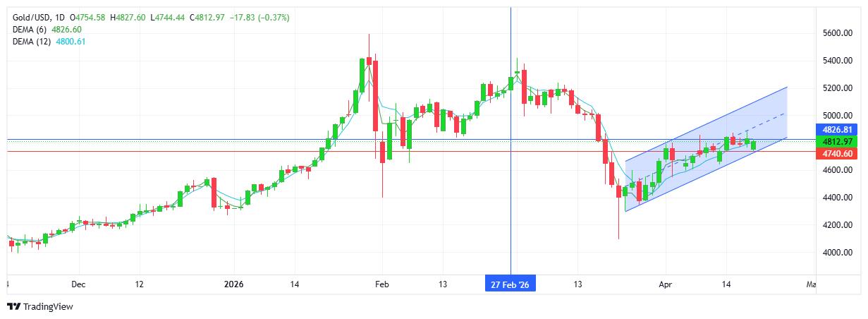Click the Dec label on time axis
The image size is (868, 319).
tap(78, 284)
